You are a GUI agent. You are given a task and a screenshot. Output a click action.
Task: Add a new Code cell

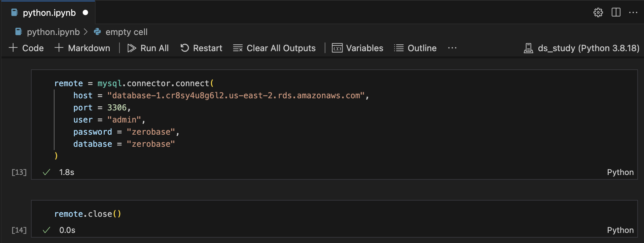tap(26, 48)
